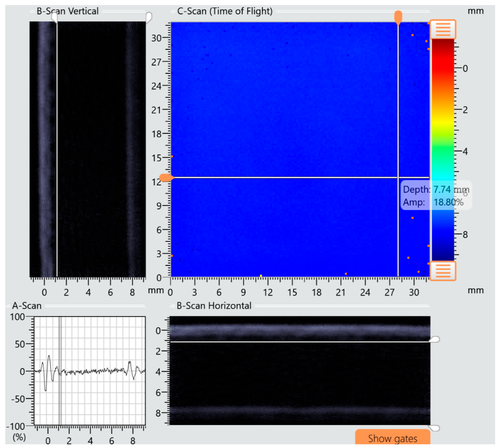Click the white vertical line in B-Scan Vertical
The image size is (501, 448).
point(57,148)
